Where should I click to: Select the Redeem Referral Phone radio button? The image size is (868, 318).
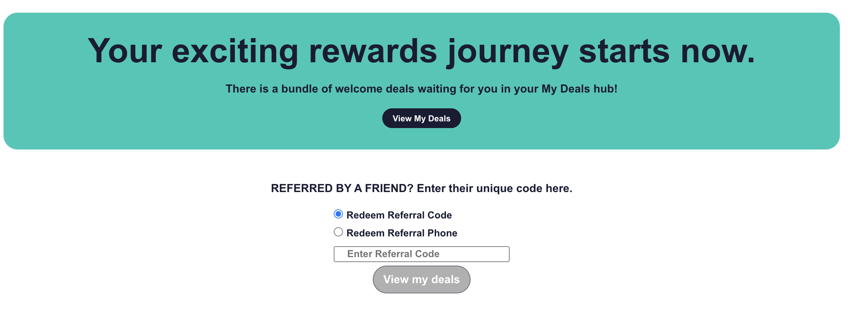[x=338, y=232]
